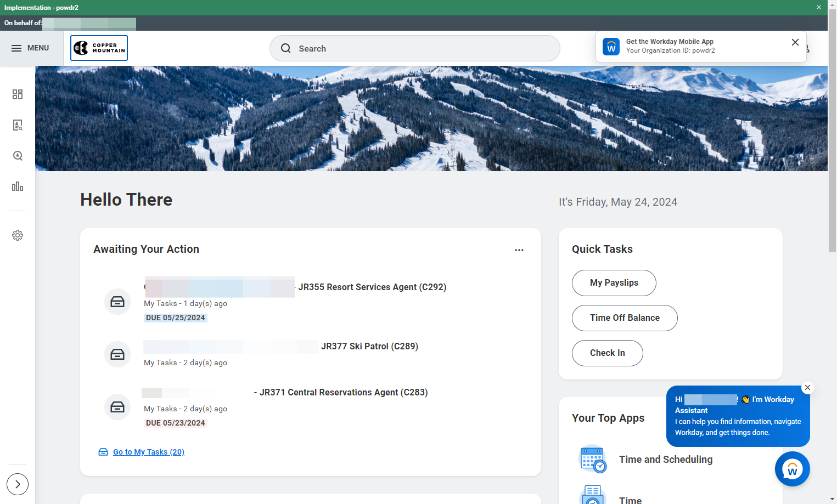
Task: Open the Time and Scheduling app label
Action: click(666, 460)
